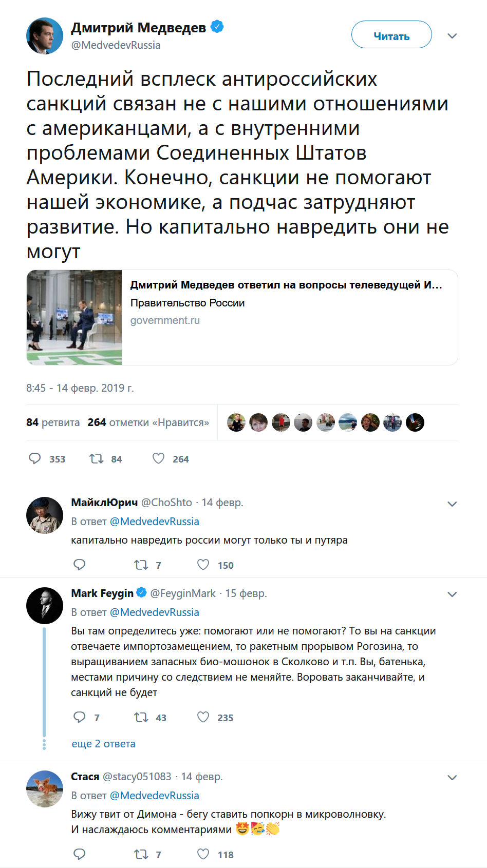Image resolution: width=487 pixels, height=868 pixels.
Task: Show more replies via 'еще 2 ответа'
Action: pos(104,744)
